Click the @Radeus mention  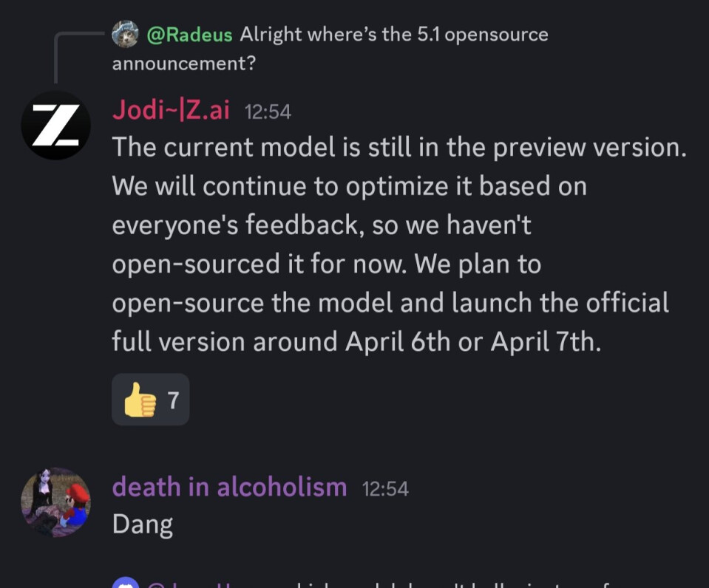[189, 35]
